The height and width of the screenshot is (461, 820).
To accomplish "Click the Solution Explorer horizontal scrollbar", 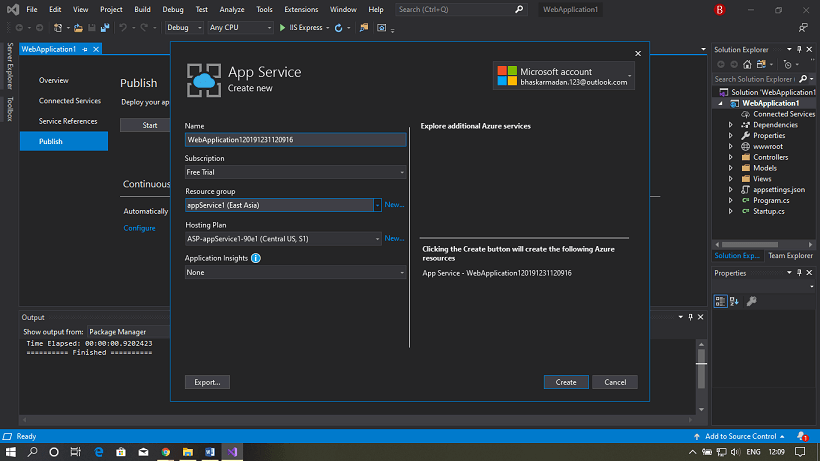I will [750, 245].
